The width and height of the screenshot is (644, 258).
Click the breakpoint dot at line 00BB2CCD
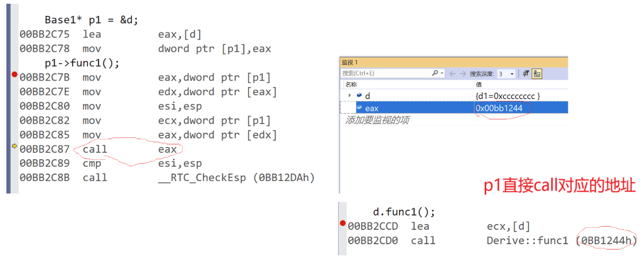[x=343, y=223]
